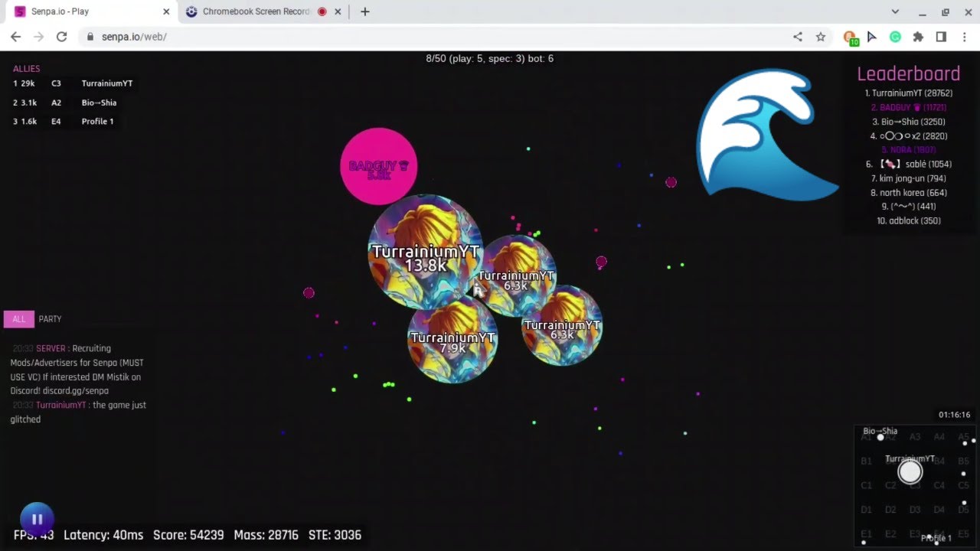Image resolution: width=980 pixels, height=551 pixels.
Task: Click the browser forward arrow
Action: pyautogui.click(x=39, y=37)
